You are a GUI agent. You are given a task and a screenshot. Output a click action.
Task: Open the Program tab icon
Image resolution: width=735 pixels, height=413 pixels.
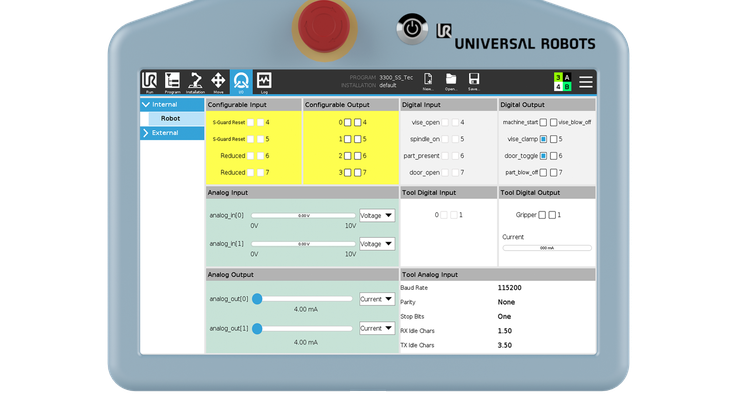[173, 82]
